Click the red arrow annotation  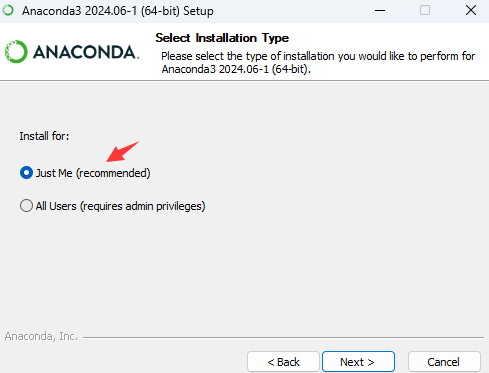[122, 152]
